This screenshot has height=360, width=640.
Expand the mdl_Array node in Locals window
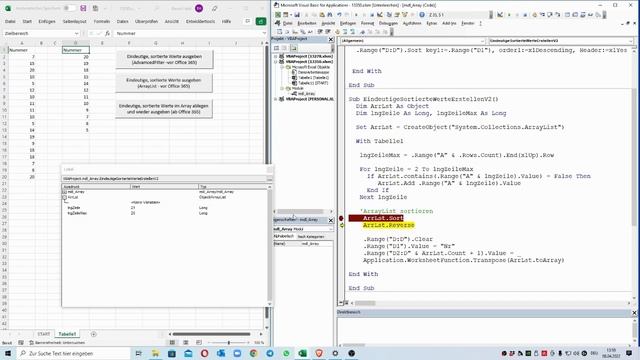click(64, 191)
